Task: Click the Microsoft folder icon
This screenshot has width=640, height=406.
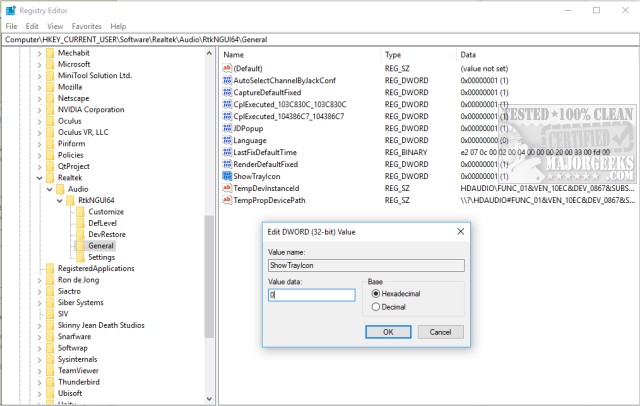Action: 50,64
